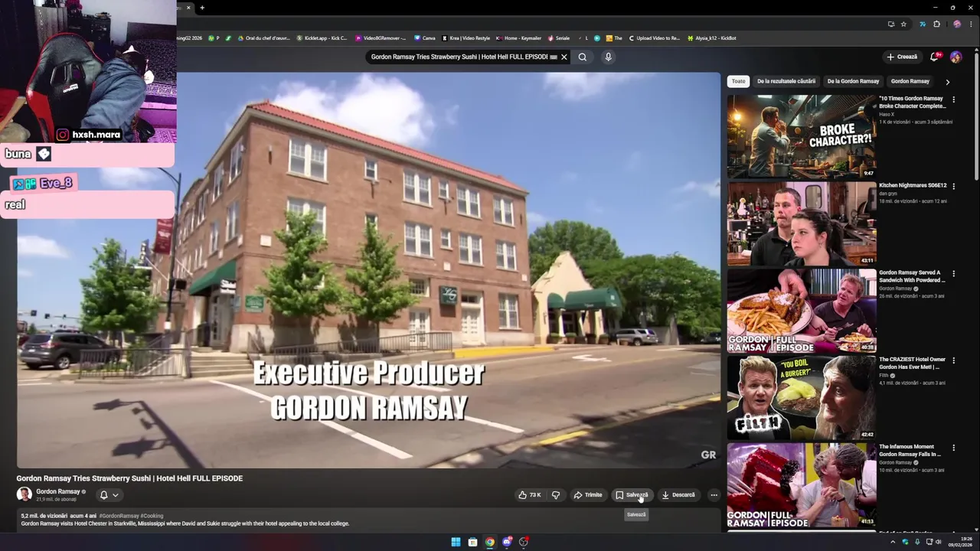Viewport: 980px width, 551px height.
Task: Open the "Canva" bookmark
Action: click(x=424, y=37)
